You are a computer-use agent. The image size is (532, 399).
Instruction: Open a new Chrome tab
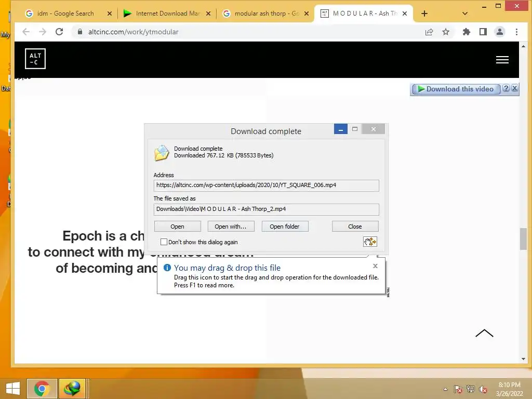[424, 14]
